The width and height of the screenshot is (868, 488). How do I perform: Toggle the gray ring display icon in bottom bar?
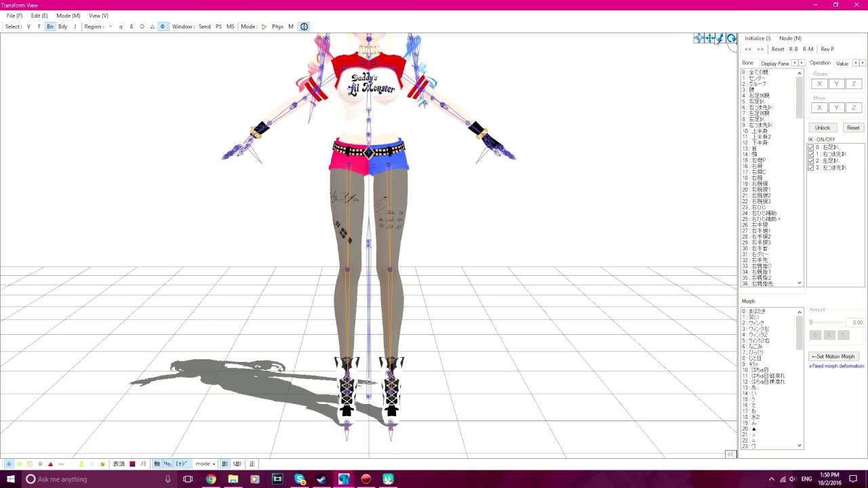click(x=40, y=464)
